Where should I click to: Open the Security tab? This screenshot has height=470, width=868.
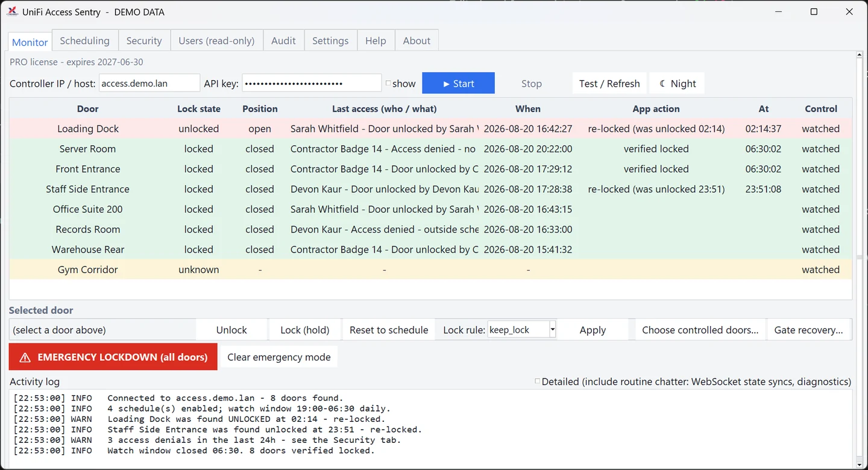click(144, 40)
